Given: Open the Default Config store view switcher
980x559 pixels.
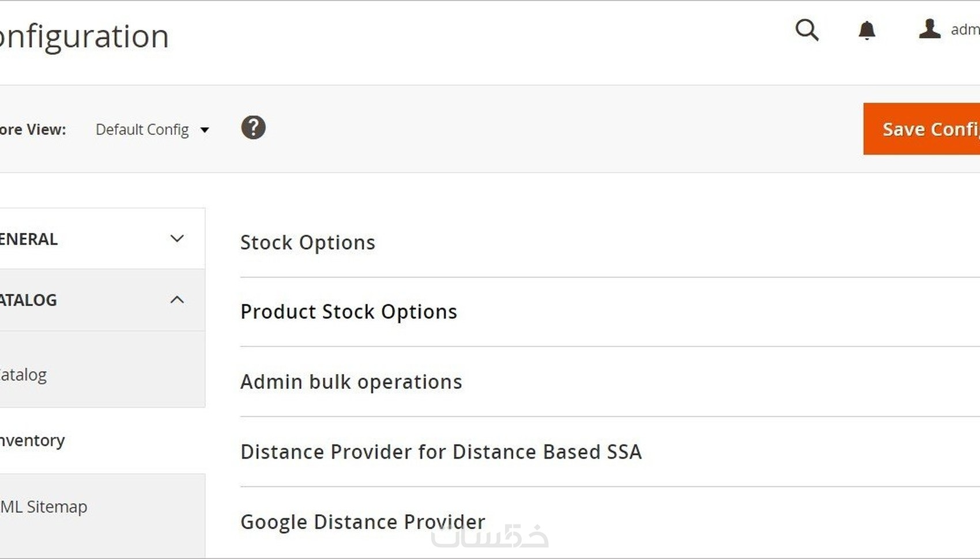Looking at the screenshot, I should click(x=142, y=130).
